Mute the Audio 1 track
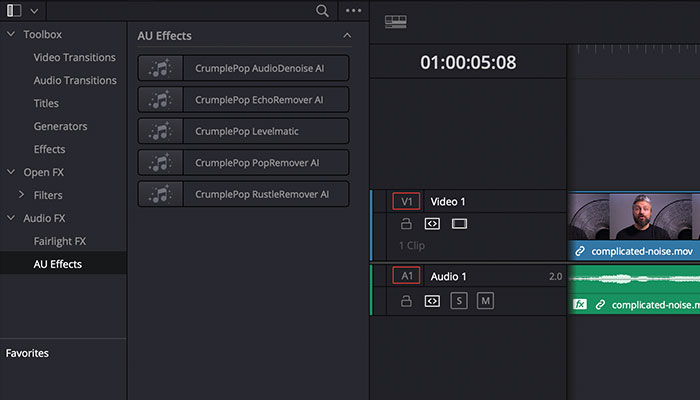The height and width of the screenshot is (400, 700). 485,301
